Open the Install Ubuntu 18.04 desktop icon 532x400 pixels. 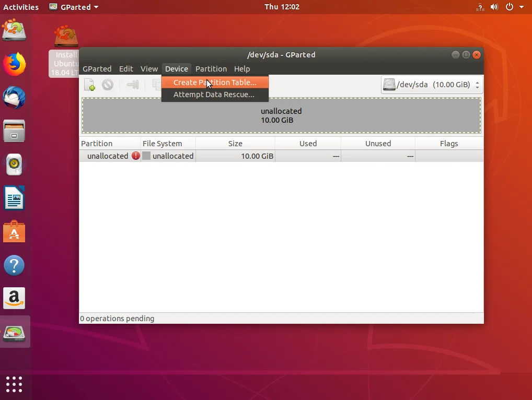point(66,51)
